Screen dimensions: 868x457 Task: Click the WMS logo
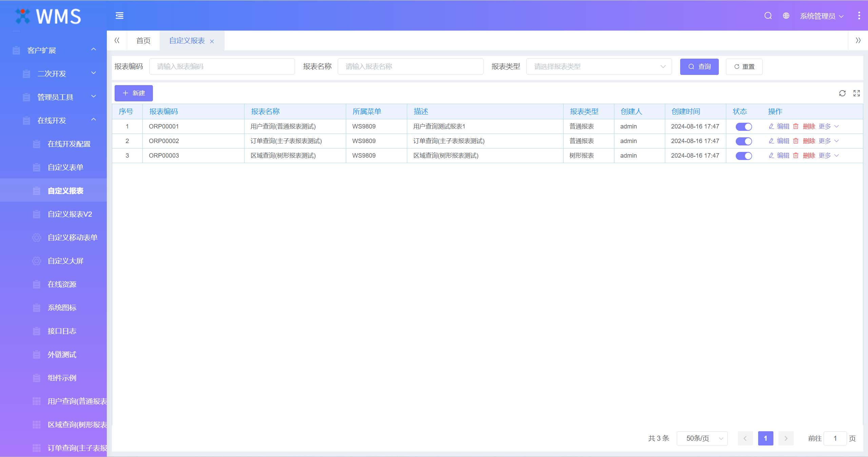tap(48, 16)
